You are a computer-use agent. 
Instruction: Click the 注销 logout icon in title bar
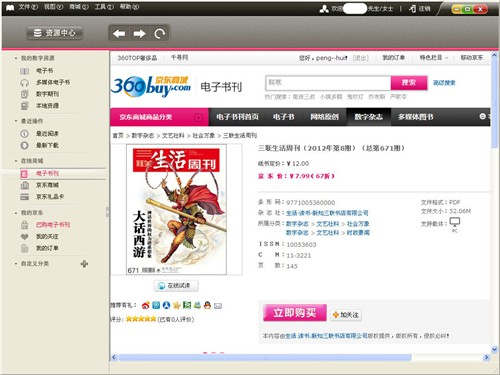tap(413, 9)
